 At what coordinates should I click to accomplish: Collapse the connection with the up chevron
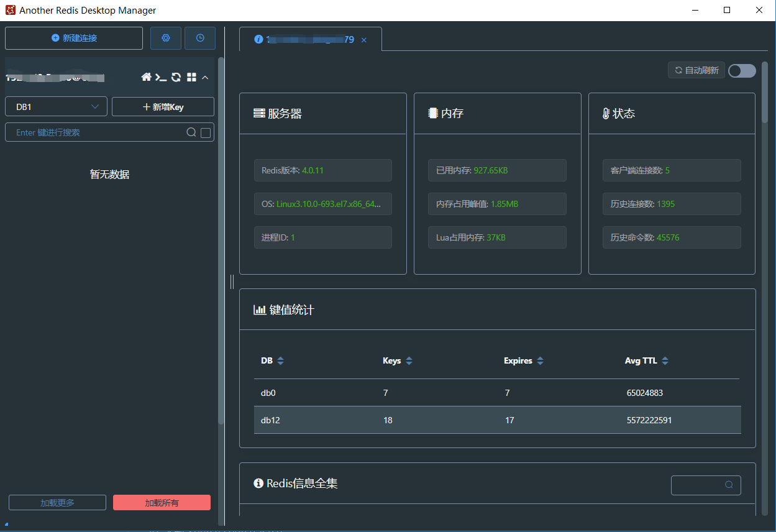205,77
